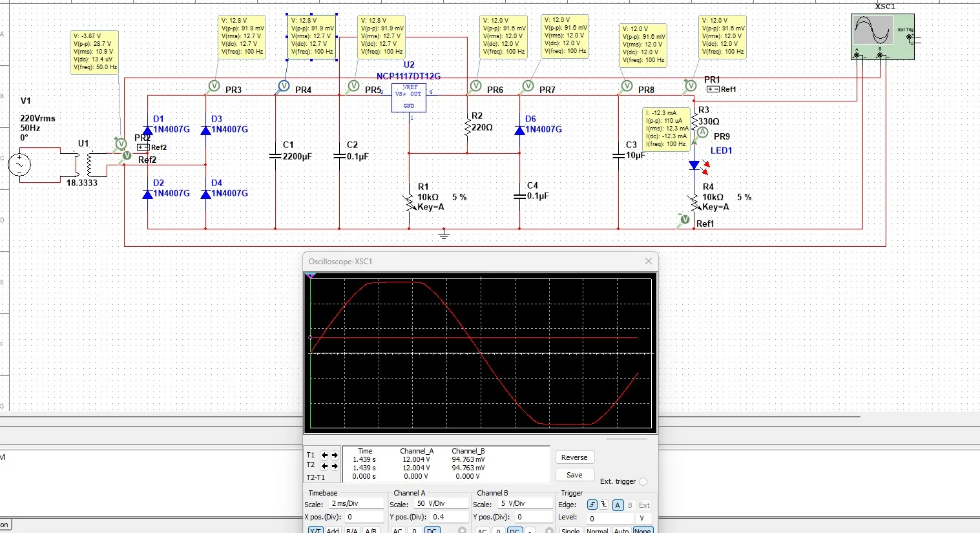Click the 18.3333 transformer ratio label
Viewport: 980px width, 533px height.
pos(82,183)
